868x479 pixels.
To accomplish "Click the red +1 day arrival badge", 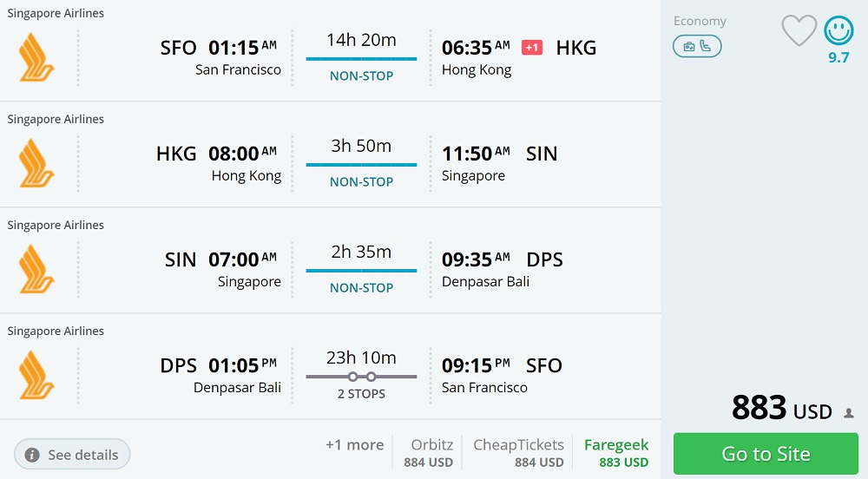I will (532, 47).
